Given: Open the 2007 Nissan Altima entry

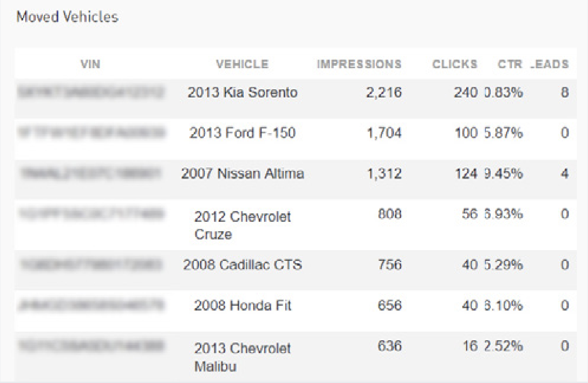Looking at the screenshot, I should 242,174.
